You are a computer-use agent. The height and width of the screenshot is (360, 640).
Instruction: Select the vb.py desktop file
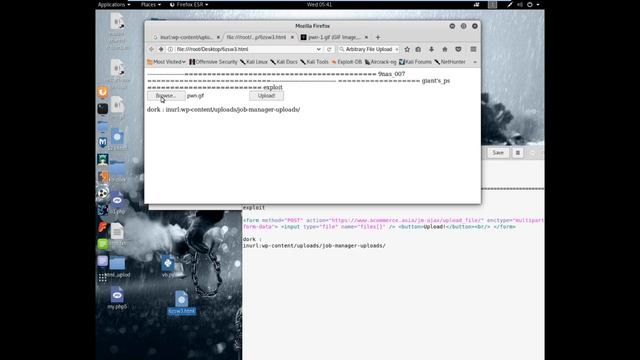pos(168,266)
